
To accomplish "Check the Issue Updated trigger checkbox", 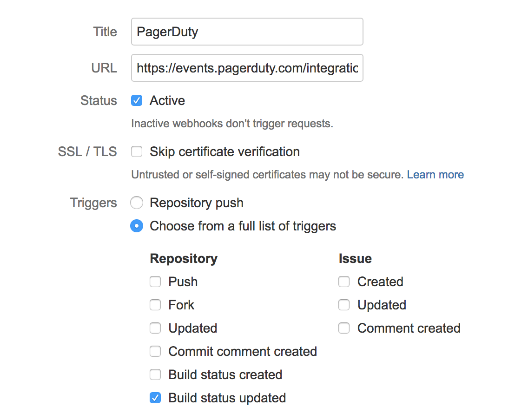I will (344, 305).
